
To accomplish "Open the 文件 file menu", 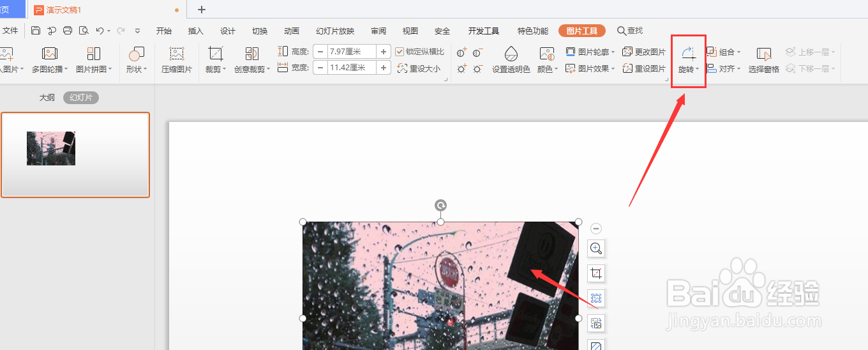I will (10, 31).
